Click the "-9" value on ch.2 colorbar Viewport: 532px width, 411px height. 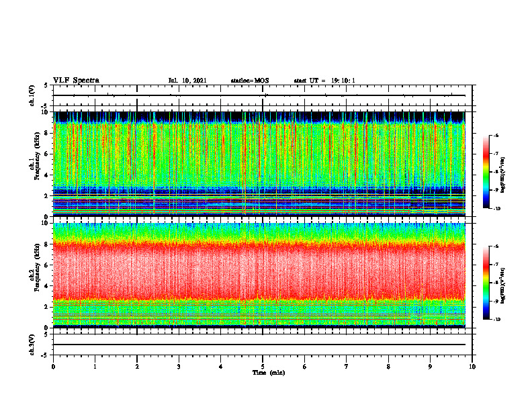(496, 301)
